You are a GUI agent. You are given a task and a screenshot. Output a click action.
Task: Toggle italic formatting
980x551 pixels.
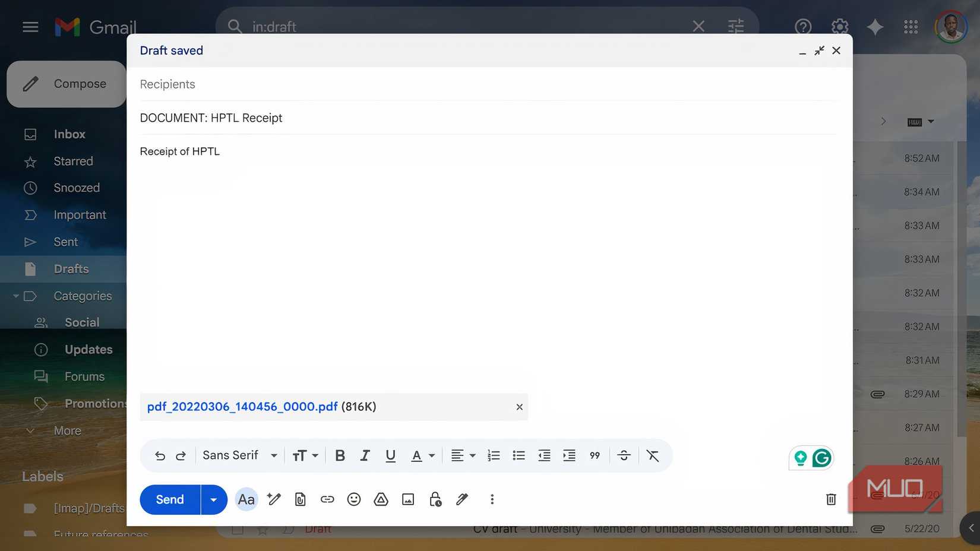[365, 455]
